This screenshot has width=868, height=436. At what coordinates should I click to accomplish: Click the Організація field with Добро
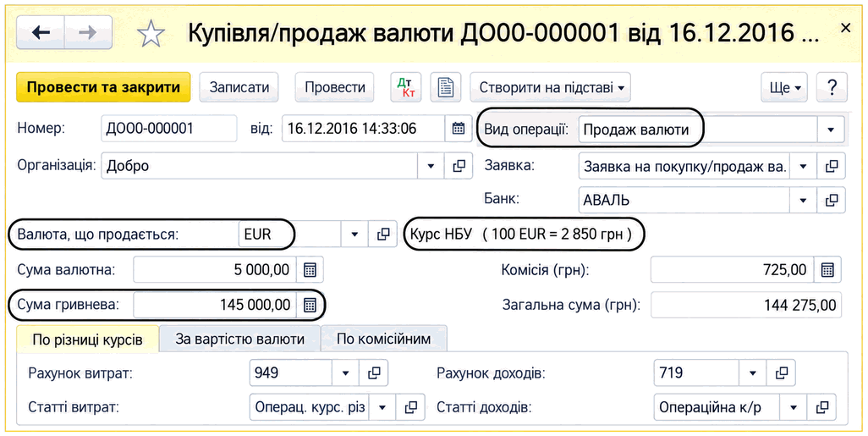[x=259, y=166]
